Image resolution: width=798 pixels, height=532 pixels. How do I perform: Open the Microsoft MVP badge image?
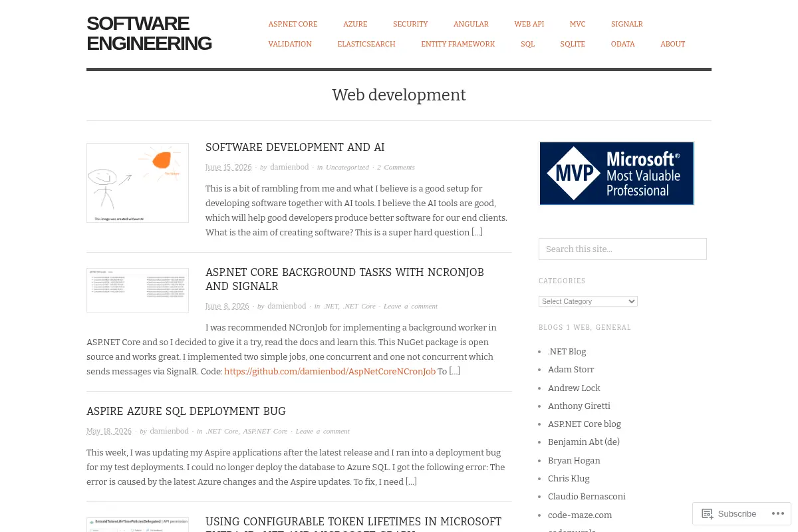616,173
